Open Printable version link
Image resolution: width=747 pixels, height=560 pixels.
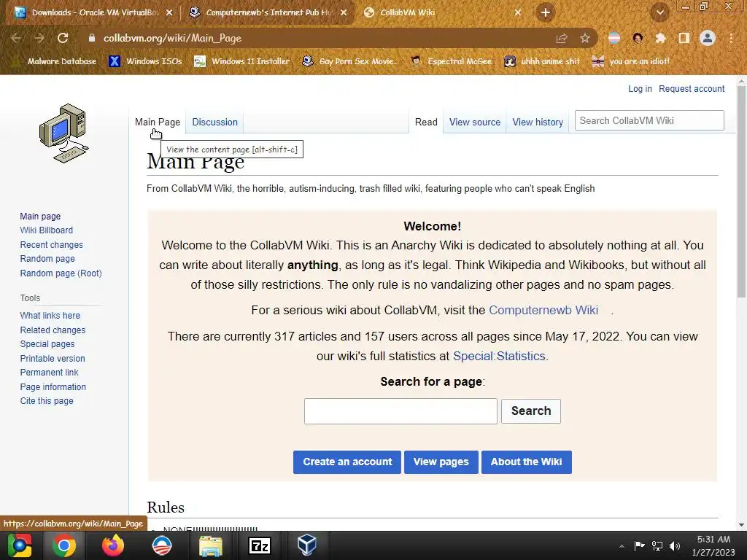[53, 359]
